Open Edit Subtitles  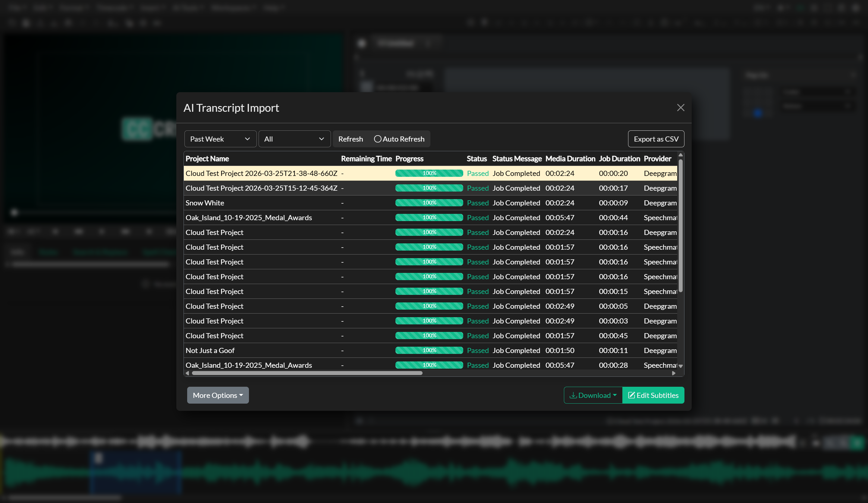pyautogui.click(x=653, y=395)
